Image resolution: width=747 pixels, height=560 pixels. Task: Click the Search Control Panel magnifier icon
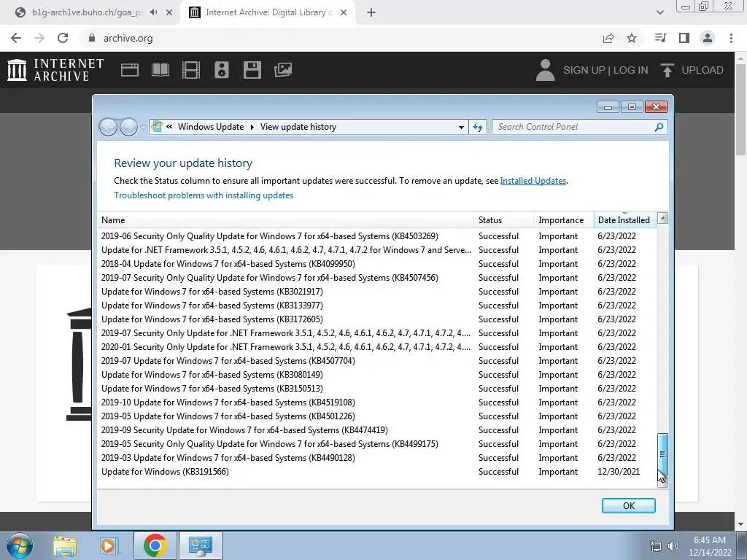(659, 127)
